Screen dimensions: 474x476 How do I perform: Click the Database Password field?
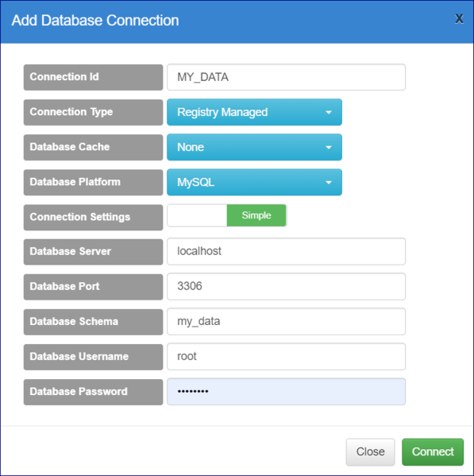[x=286, y=392]
